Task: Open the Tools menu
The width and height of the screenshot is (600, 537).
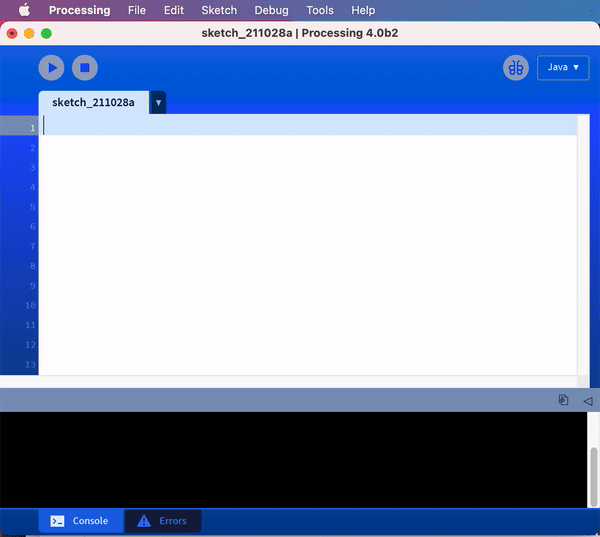Action: point(320,10)
